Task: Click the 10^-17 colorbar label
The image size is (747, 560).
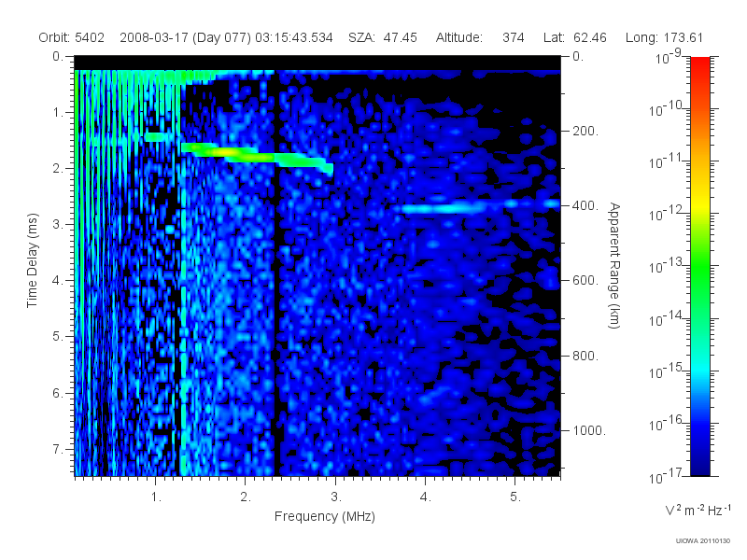Action: (666, 476)
